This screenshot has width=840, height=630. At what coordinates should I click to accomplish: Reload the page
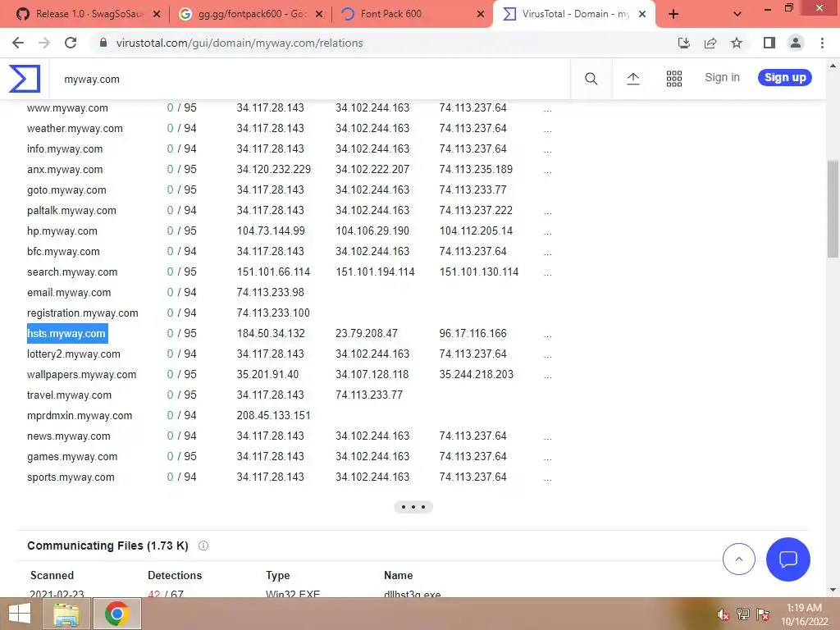pos(71,43)
